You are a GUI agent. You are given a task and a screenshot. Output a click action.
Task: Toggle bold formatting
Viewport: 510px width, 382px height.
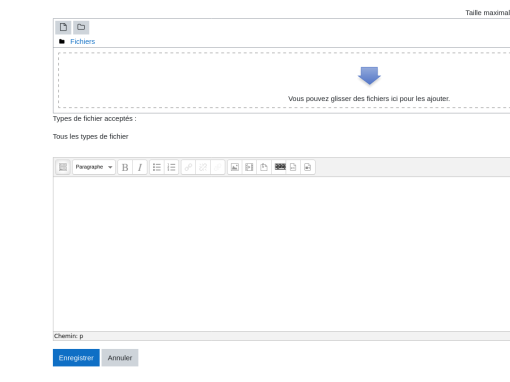[x=125, y=167]
